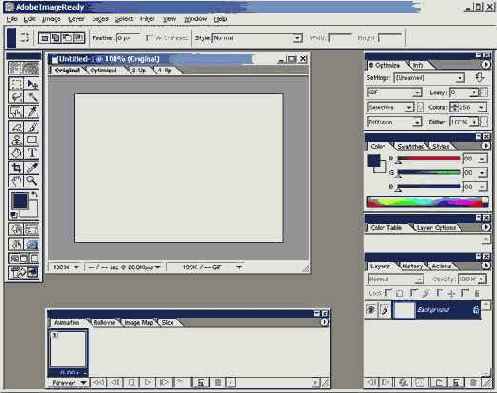Click duplicate frame icon in Animation panel
Screen dimensions: 497x393
click(x=201, y=383)
